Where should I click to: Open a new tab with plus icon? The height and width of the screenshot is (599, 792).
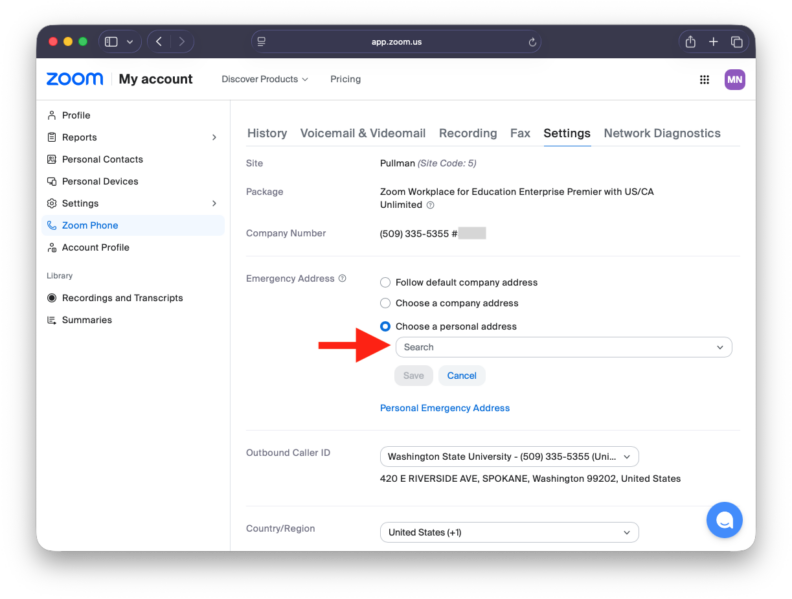(713, 41)
